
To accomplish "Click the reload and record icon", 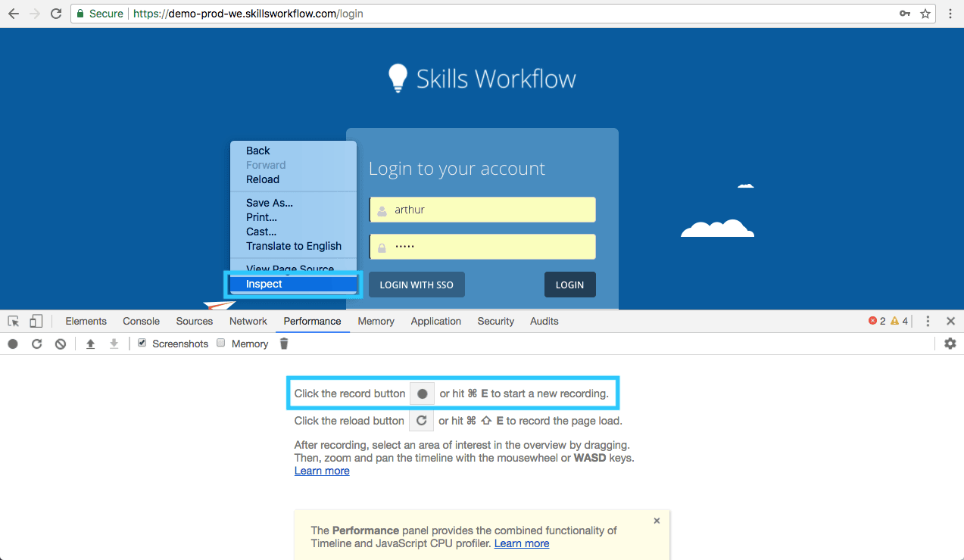I will coord(36,344).
